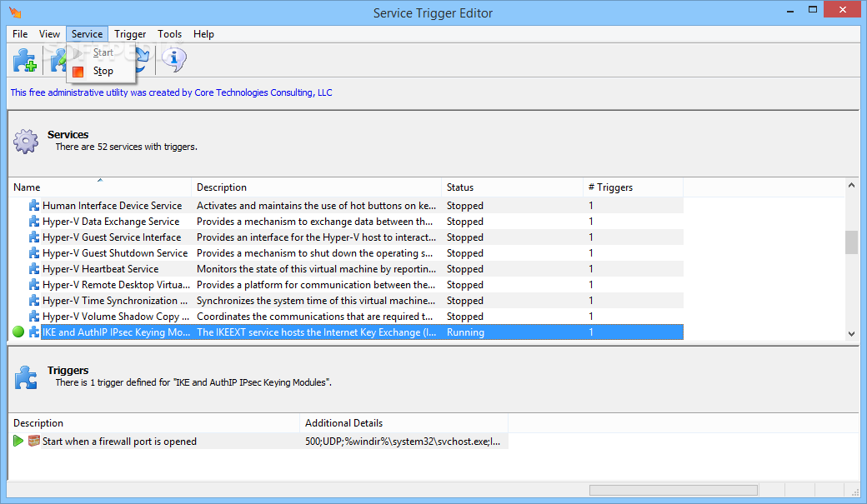Viewport: 867px width, 504px height.
Task: Select the Hyper-V Volume Shadow Copy name
Action: 116,317
